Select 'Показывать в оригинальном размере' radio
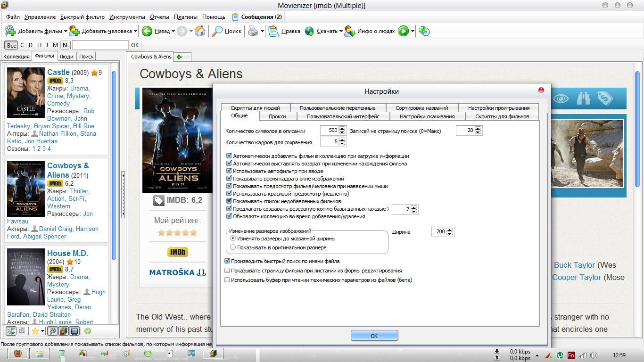The height and width of the screenshot is (362, 644). [233, 247]
